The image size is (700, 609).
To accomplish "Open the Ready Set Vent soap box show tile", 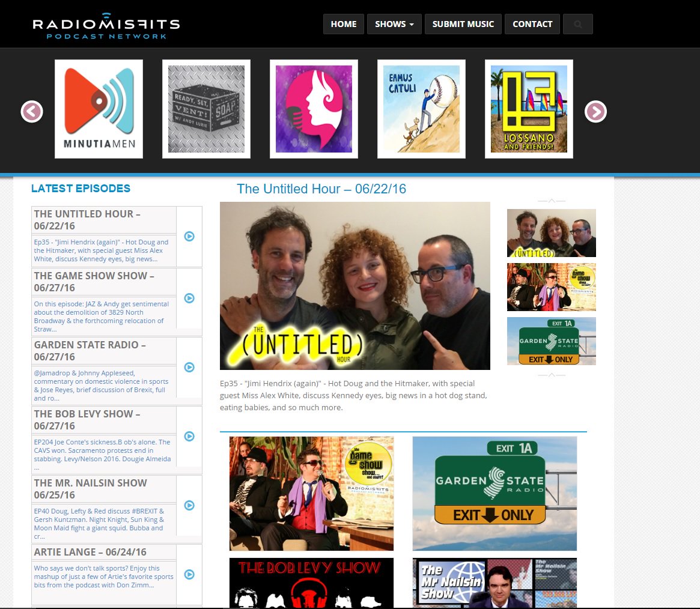I will point(206,109).
